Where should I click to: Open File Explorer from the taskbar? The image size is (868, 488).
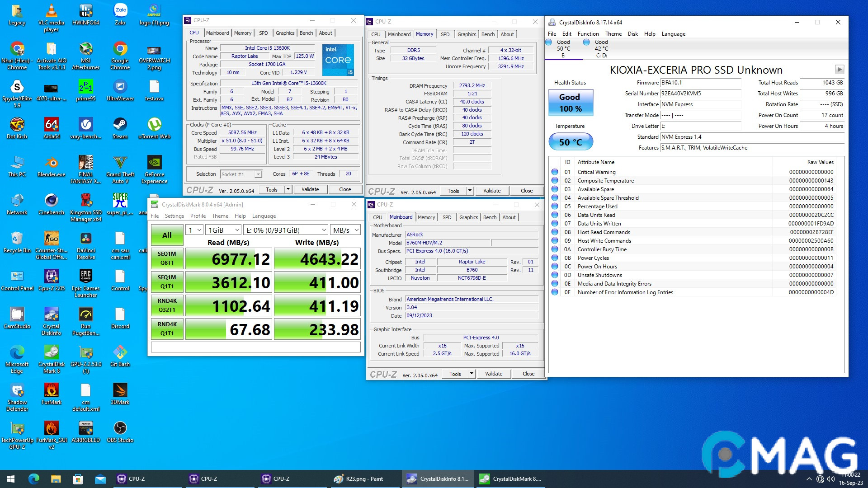click(56, 479)
